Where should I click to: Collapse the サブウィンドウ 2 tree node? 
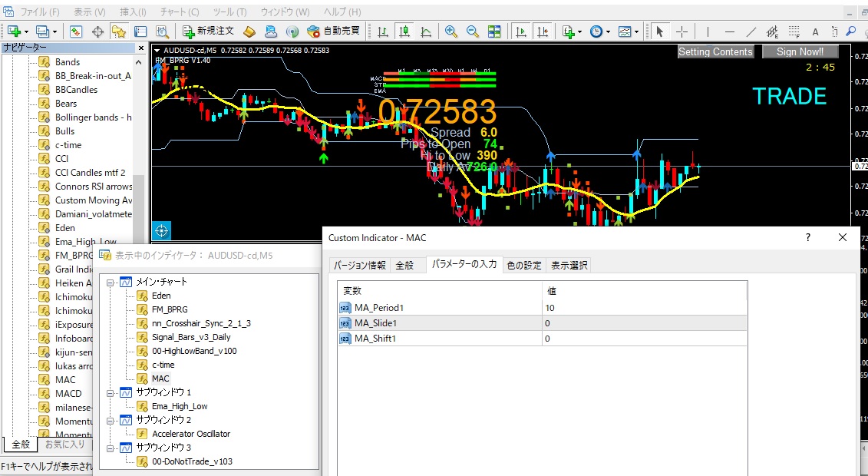pyautogui.click(x=111, y=420)
